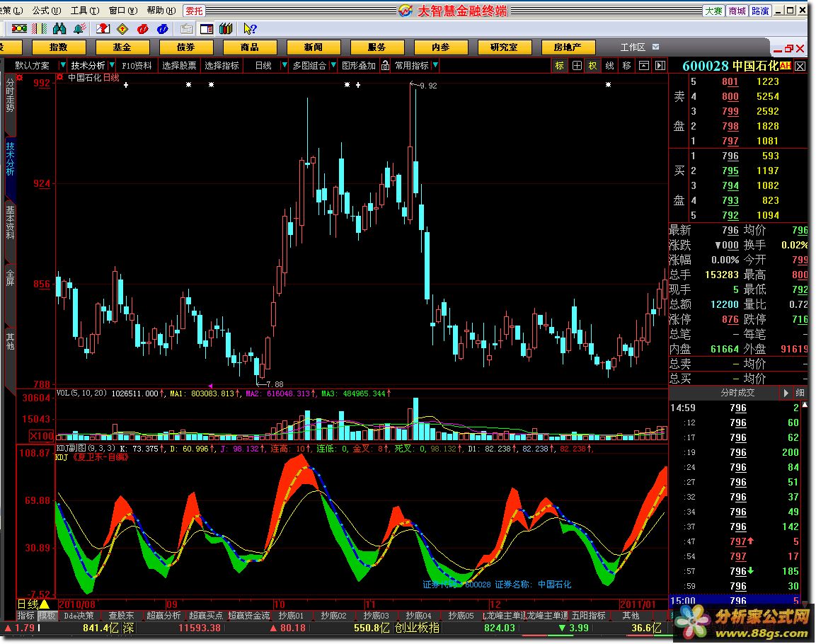This screenshot has height=644, width=816.
Task: Open the 帮助 menu
Action: pyautogui.click(x=161, y=11)
